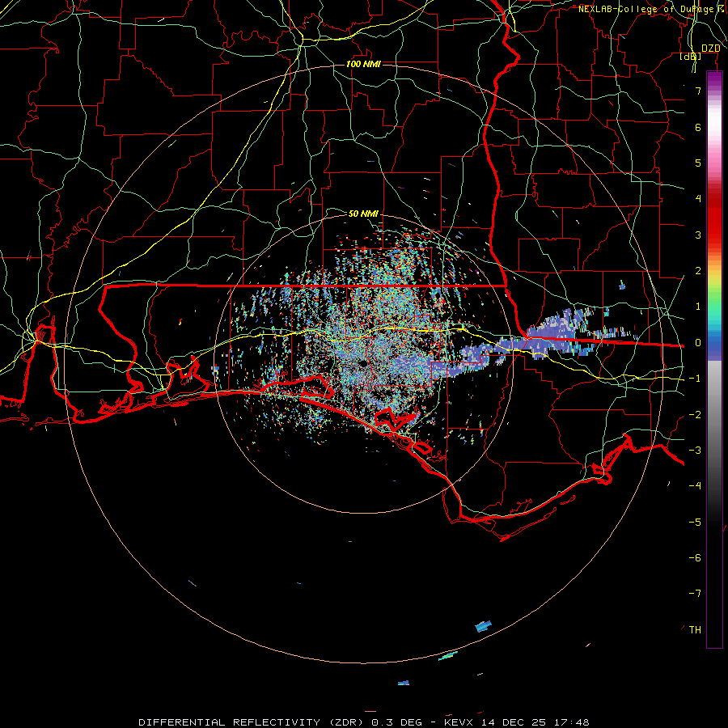Click the -4 value on the dB scale
The width and height of the screenshot is (728, 728).
click(695, 486)
